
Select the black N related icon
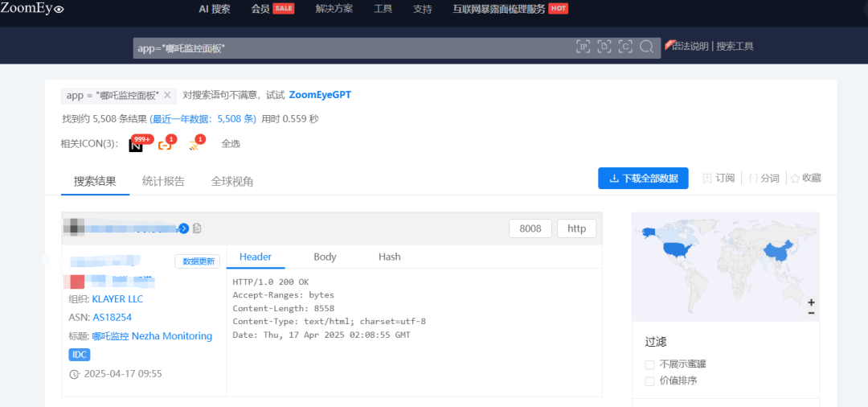[136, 146]
